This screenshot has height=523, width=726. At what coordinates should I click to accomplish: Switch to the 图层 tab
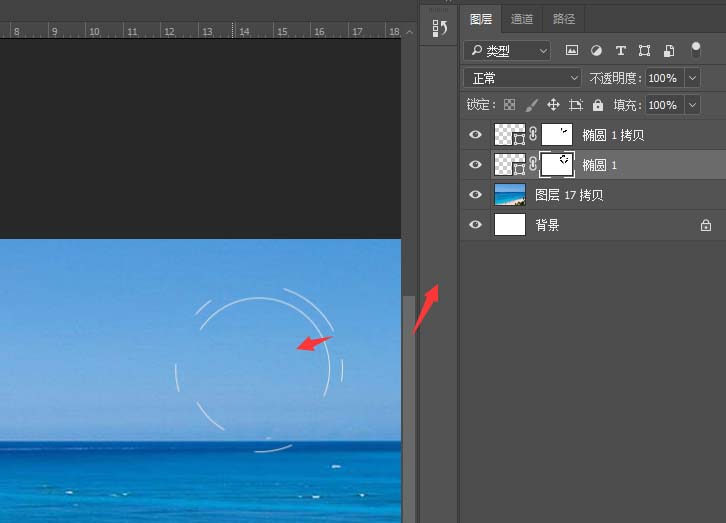(x=481, y=19)
